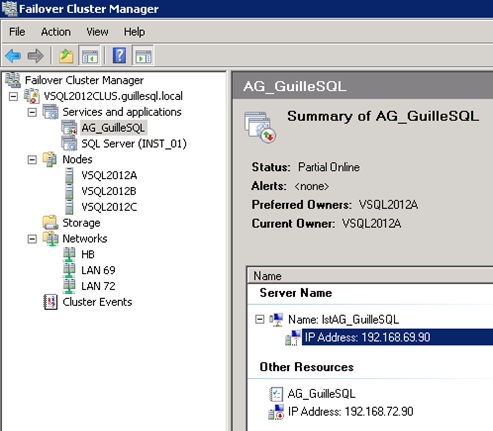Click the blue Help question mark icon
The width and height of the screenshot is (493, 431).
[x=119, y=55]
